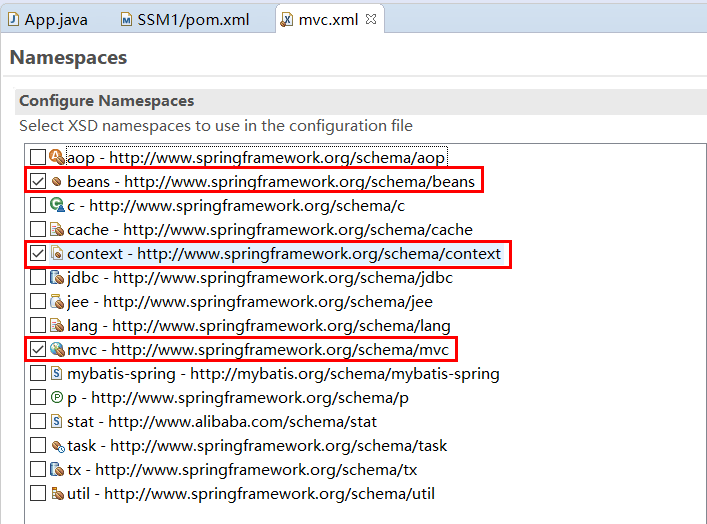The image size is (707, 524).
Task: Click the task namespace icon
Action: [x=58, y=446]
